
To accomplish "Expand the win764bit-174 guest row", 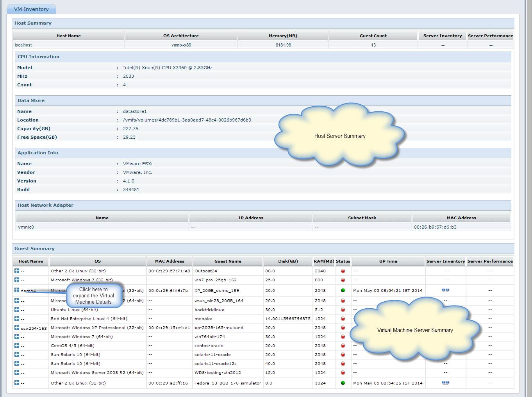I will [x=17, y=336].
